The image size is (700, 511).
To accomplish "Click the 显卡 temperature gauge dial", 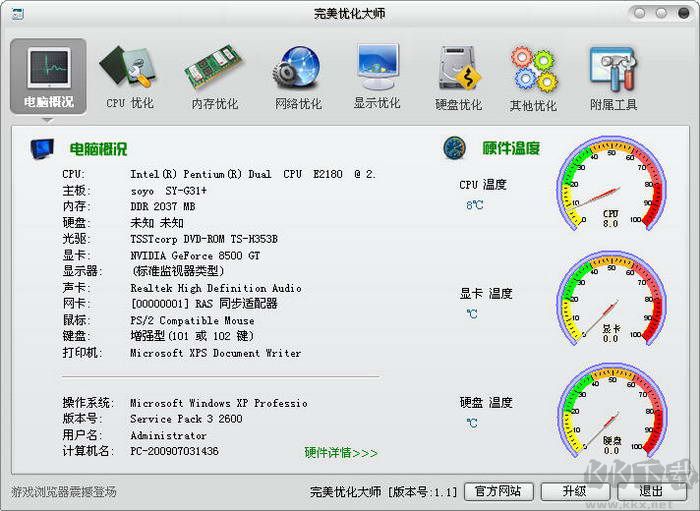I will 610,301.
